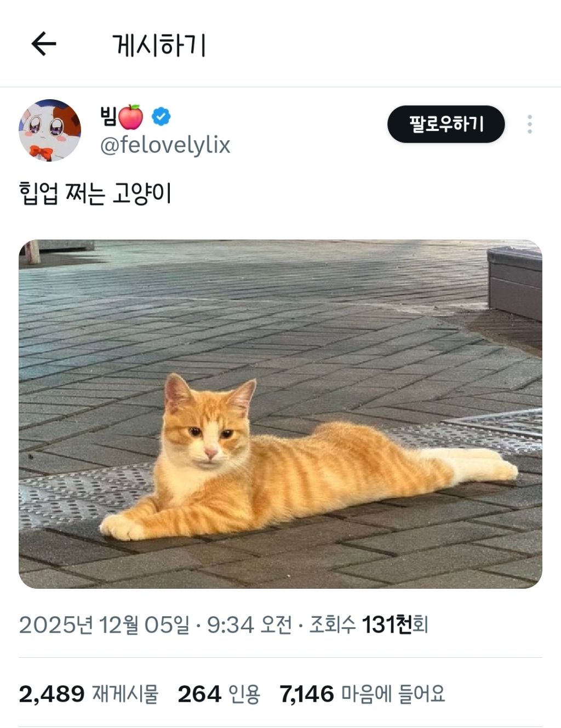Tap the red apple emoji beside name

point(131,116)
